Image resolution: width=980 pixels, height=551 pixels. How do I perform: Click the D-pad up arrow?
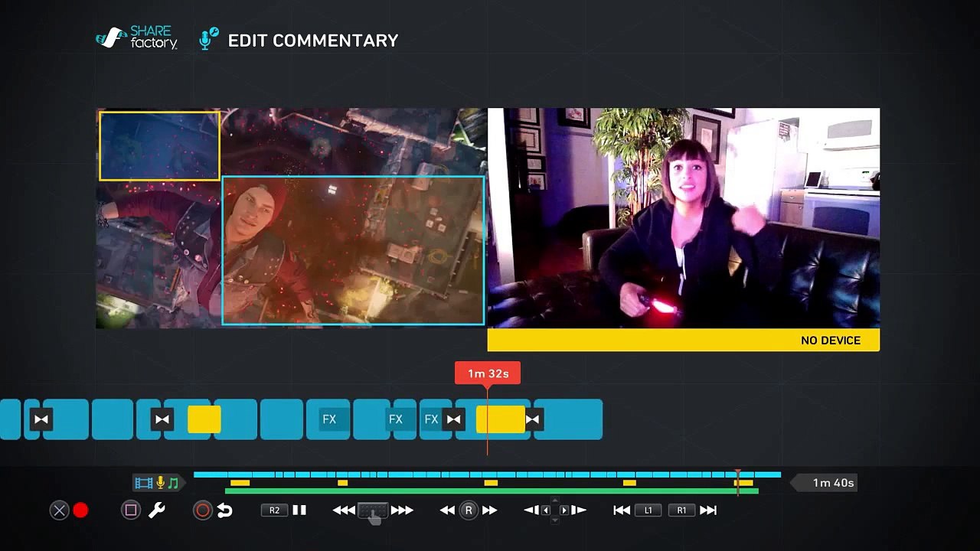click(555, 500)
